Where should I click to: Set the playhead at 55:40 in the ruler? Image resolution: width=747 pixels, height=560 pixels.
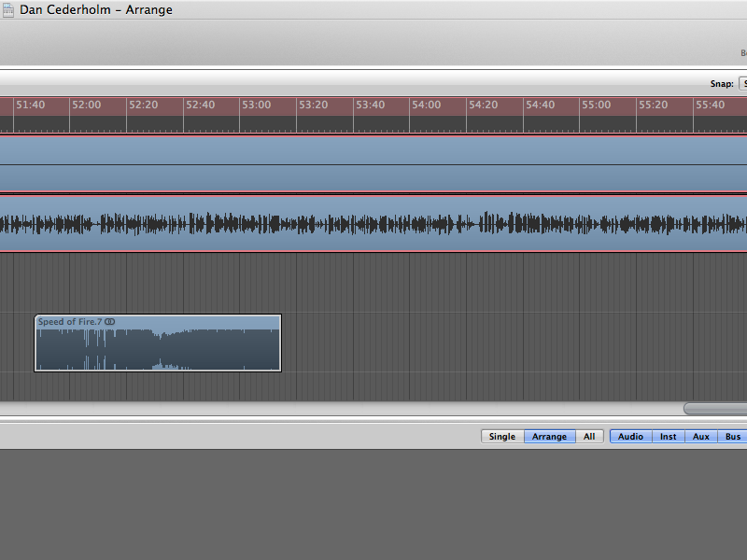(710, 105)
